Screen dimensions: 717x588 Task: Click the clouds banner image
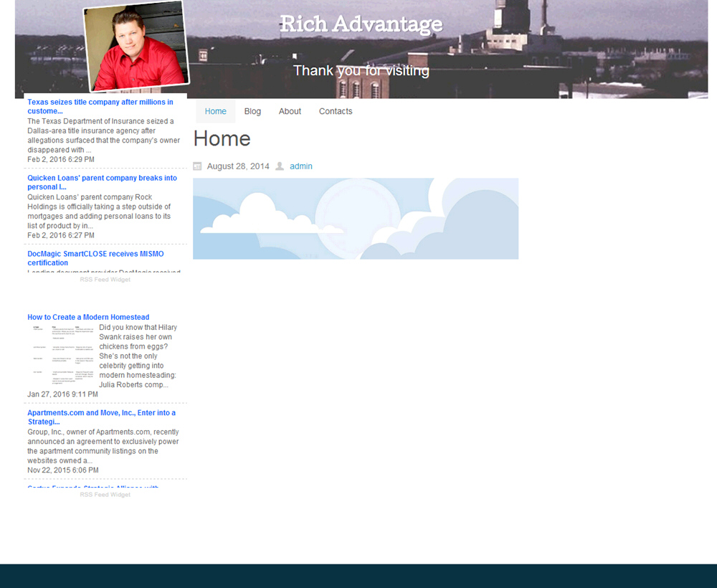(356, 219)
